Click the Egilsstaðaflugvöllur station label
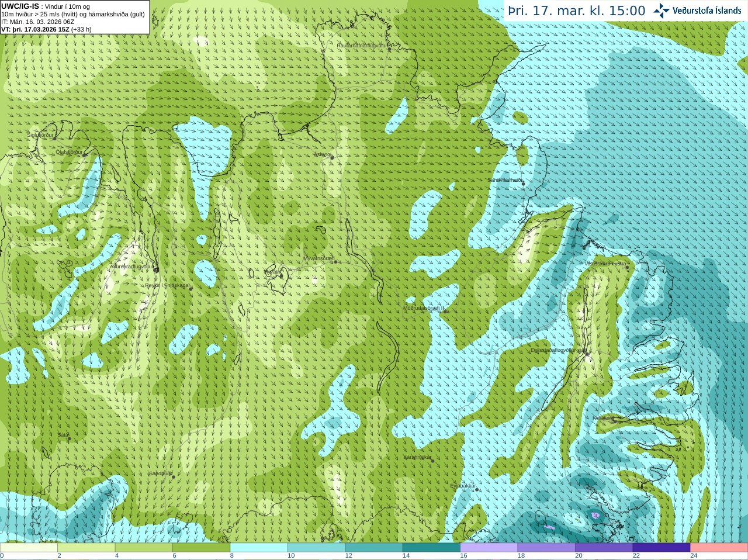 [x=558, y=350]
